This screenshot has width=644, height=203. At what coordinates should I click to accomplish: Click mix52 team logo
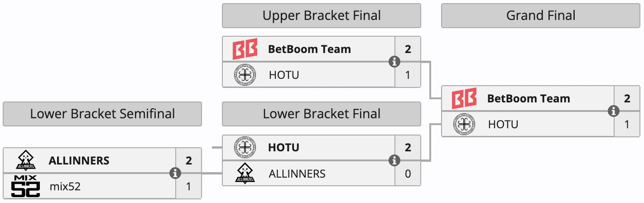(x=25, y=186)
